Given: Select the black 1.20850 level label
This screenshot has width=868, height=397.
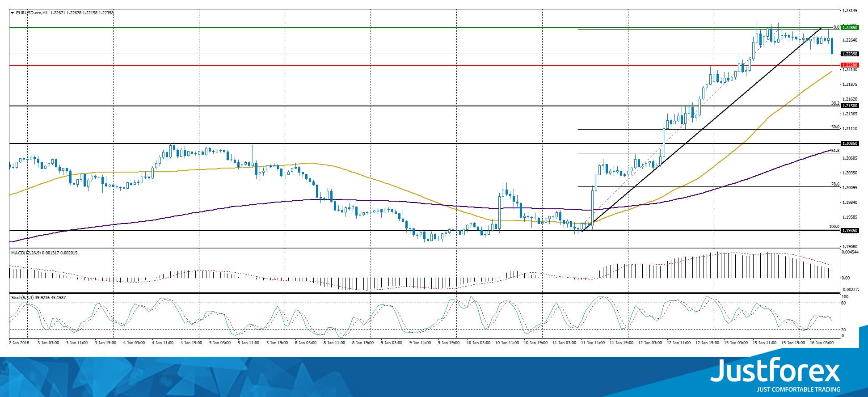Looking at the screenshot, I should coord(850,144).
